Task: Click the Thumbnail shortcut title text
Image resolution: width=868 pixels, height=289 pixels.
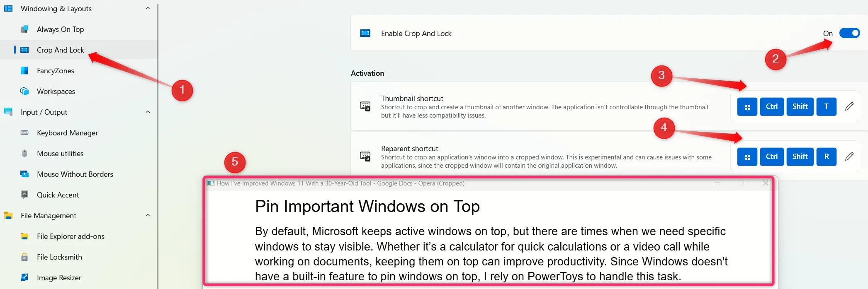Action: coord(412,98)
